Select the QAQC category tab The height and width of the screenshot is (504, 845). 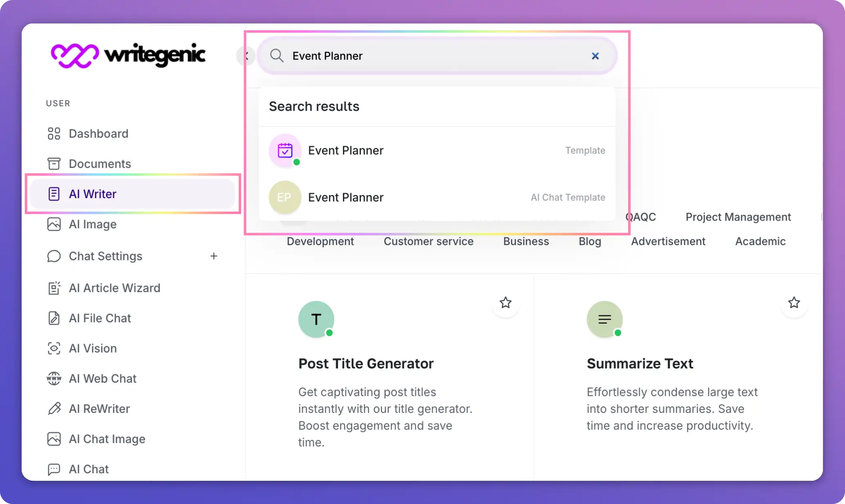[x=641, y=217]
